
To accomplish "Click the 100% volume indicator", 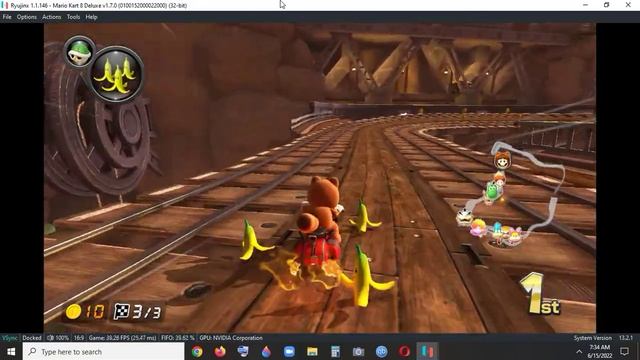I will point(58,338).
